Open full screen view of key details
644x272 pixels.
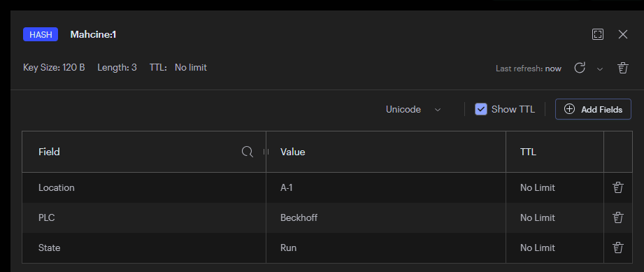(x=598, y=34)
